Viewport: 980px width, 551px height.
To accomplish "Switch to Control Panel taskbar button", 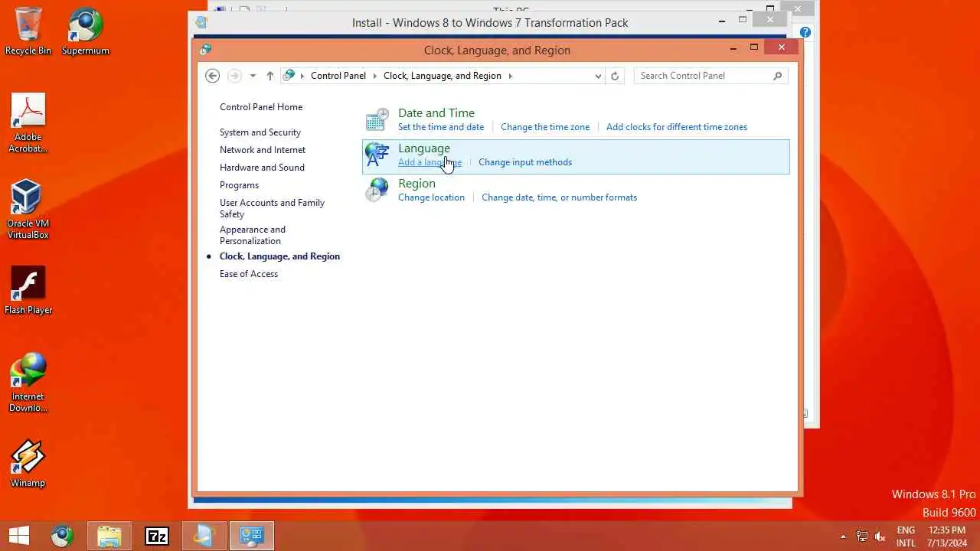I will click(x=252, y=536).
